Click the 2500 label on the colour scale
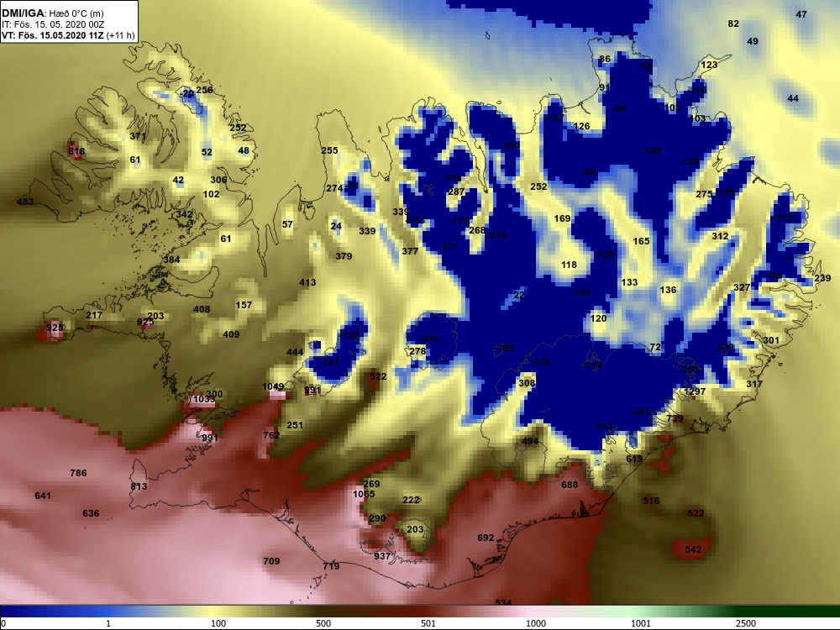Screen dimensions: 840x630 (x=745, y=623)
